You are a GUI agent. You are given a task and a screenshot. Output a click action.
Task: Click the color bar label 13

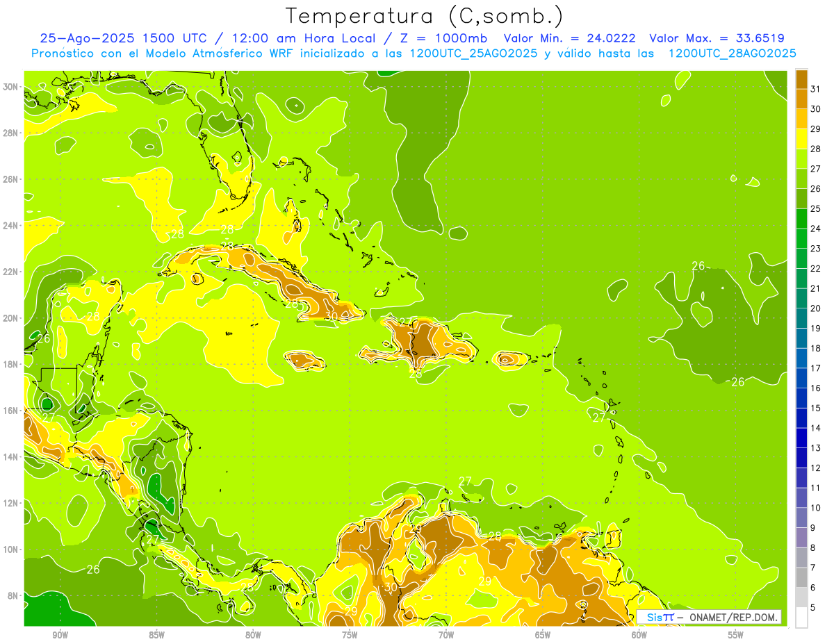click(815, 448)
